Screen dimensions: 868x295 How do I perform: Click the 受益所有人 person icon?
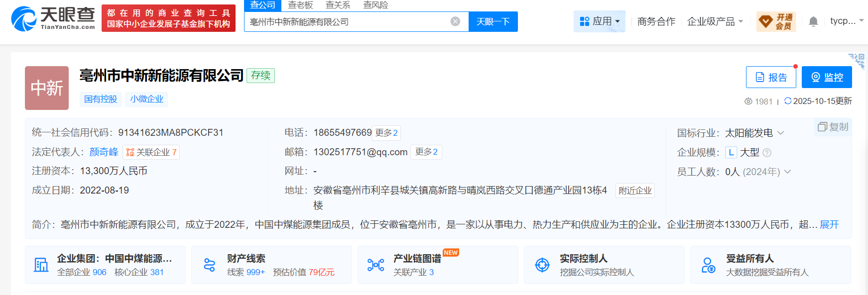[x=708, y=265]
